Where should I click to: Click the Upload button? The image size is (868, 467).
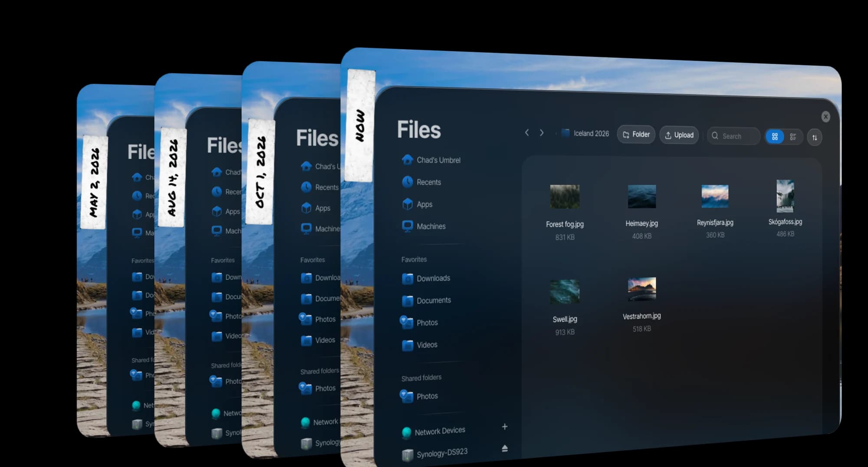[679, 135]
